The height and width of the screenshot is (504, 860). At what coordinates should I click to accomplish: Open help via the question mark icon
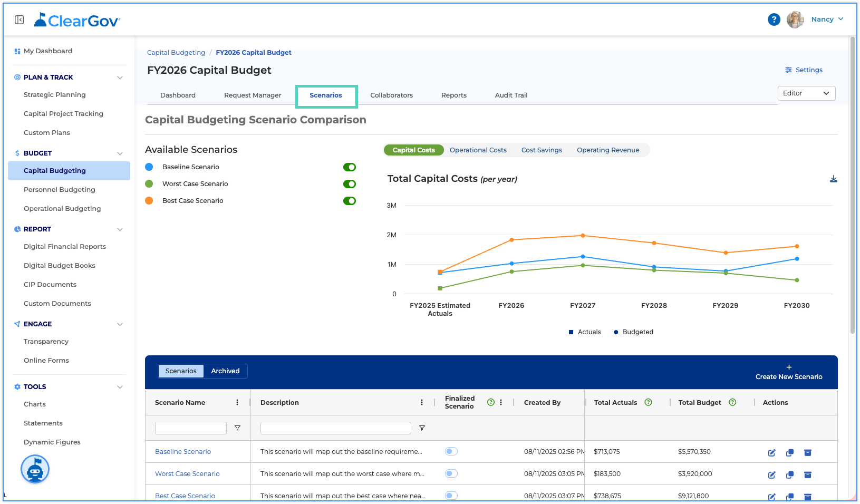774,20
